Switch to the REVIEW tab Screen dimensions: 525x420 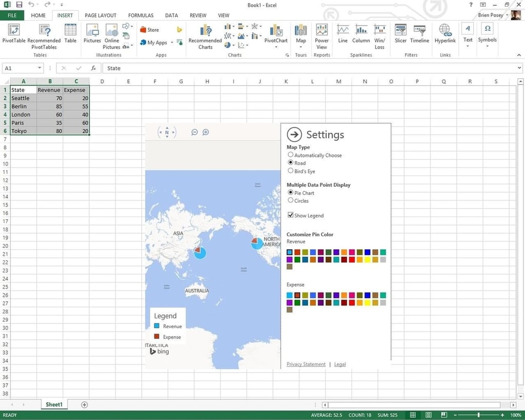[x=198, y=15]
